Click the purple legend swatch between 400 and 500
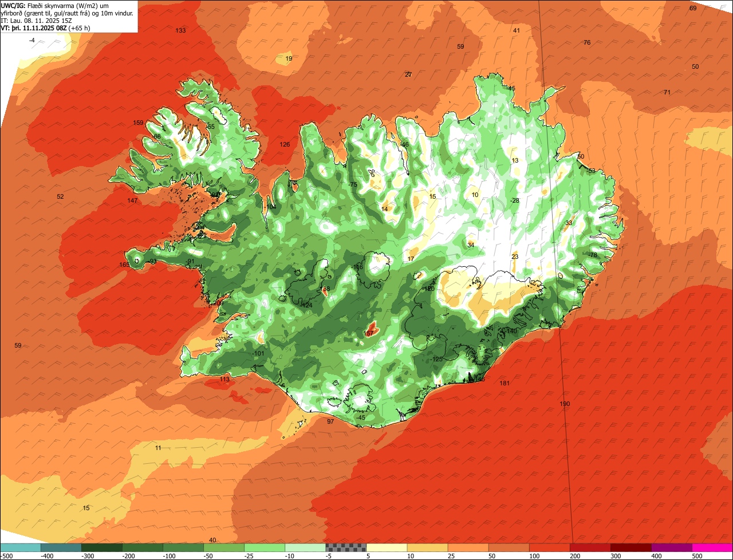The height and width of the screenshot is (560, 733). point(672,547)
